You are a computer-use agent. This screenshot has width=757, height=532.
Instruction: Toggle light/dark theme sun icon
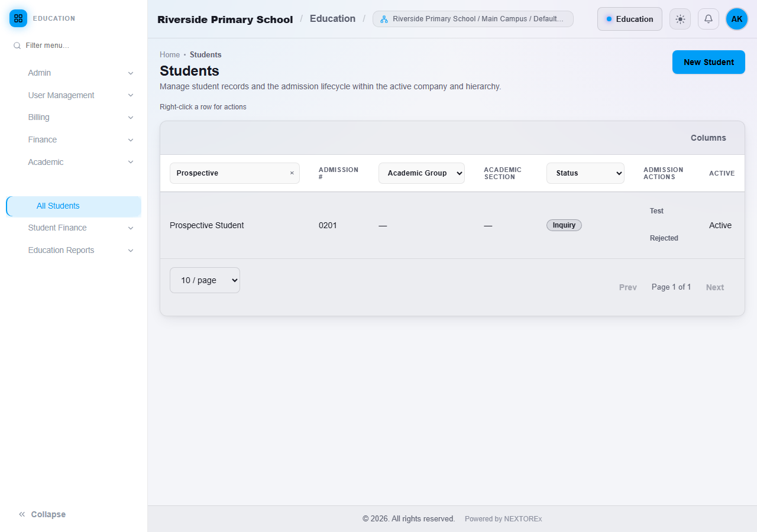click(680, 19)
